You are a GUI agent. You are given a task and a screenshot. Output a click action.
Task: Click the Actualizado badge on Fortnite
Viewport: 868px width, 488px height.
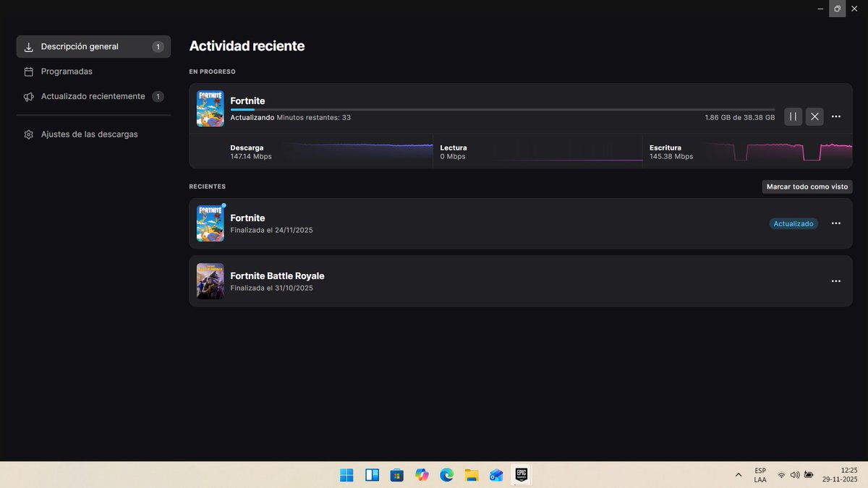point(793,223)
